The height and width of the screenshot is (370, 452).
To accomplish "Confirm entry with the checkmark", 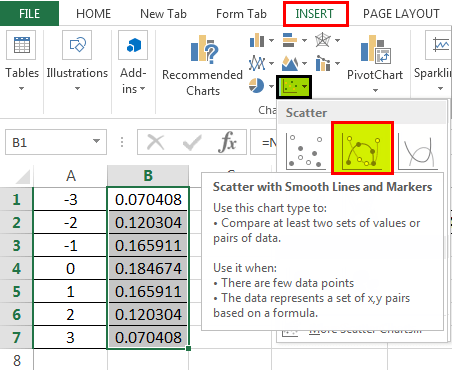I will 192,143.
